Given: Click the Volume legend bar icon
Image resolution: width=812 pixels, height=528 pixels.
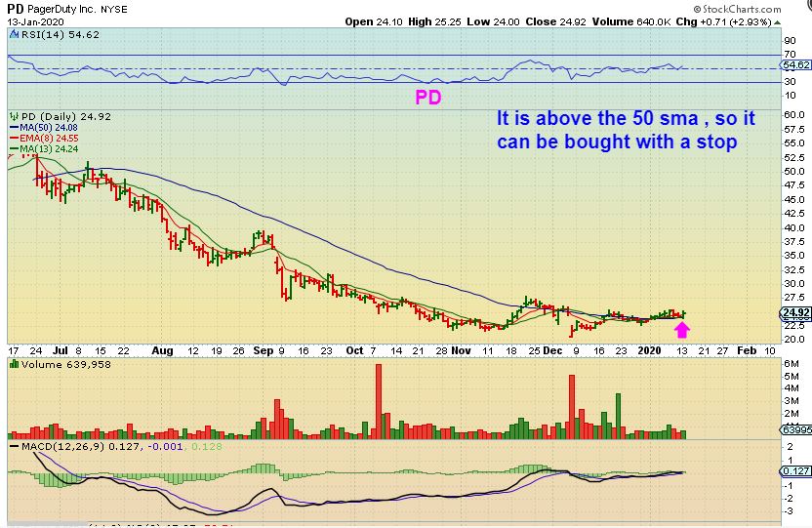Looking at the screenshot, I should [15, 364].
